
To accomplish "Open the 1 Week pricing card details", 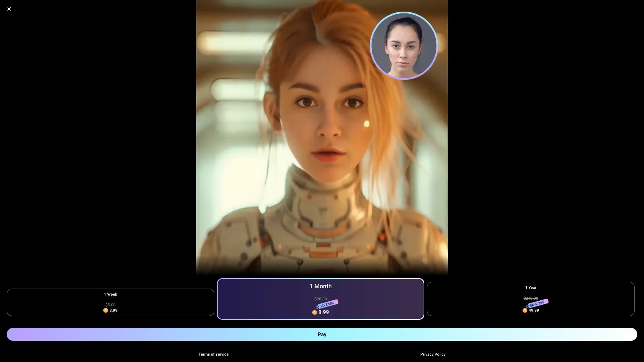I will pyautogui.click(x=110, y=302).
